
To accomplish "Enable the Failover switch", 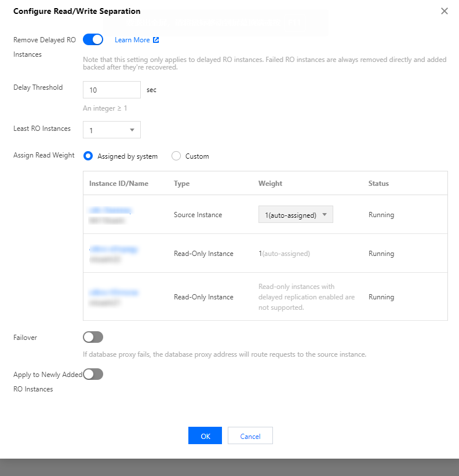I will [93, 337].
